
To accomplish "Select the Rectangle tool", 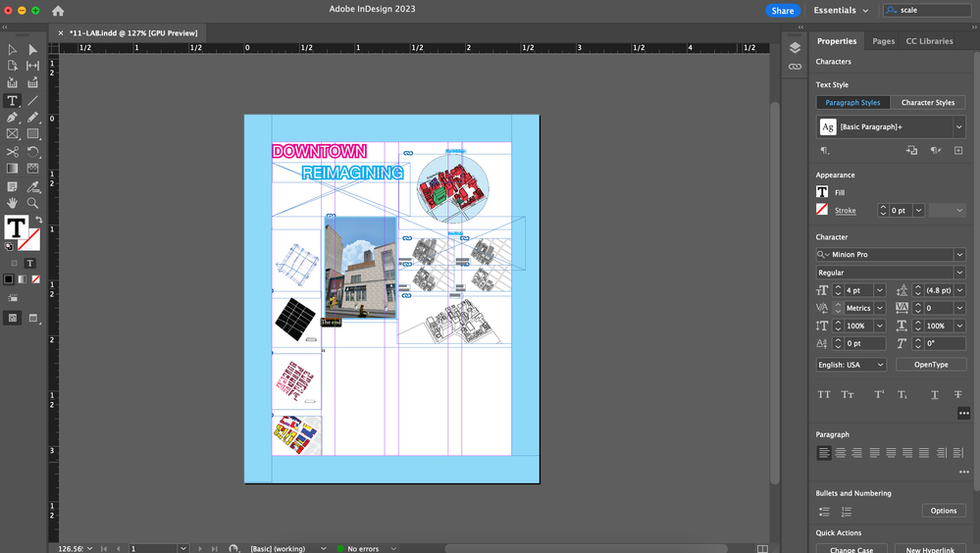I will click(x=33, y=133).
